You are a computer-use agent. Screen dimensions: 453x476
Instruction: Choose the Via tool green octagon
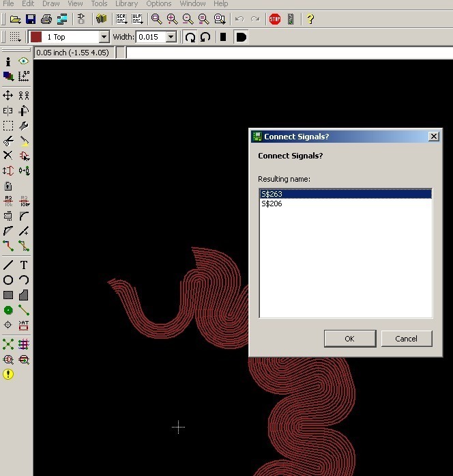[8, 310]
